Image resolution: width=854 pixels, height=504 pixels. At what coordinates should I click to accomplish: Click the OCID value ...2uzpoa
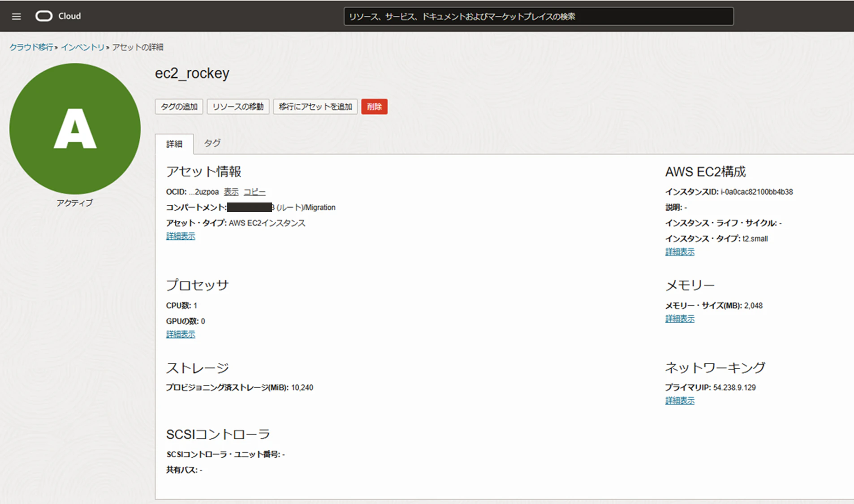(x=204, y=192)
